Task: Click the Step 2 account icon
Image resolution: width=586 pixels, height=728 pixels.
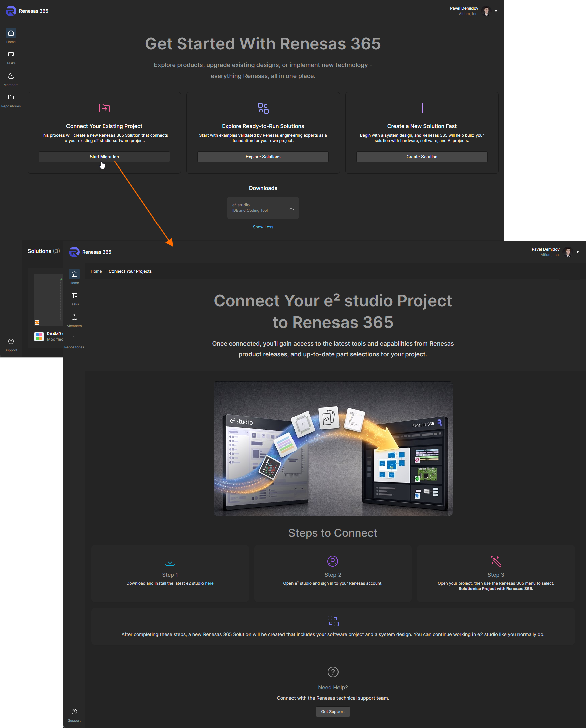Action: tap(333, 561)
